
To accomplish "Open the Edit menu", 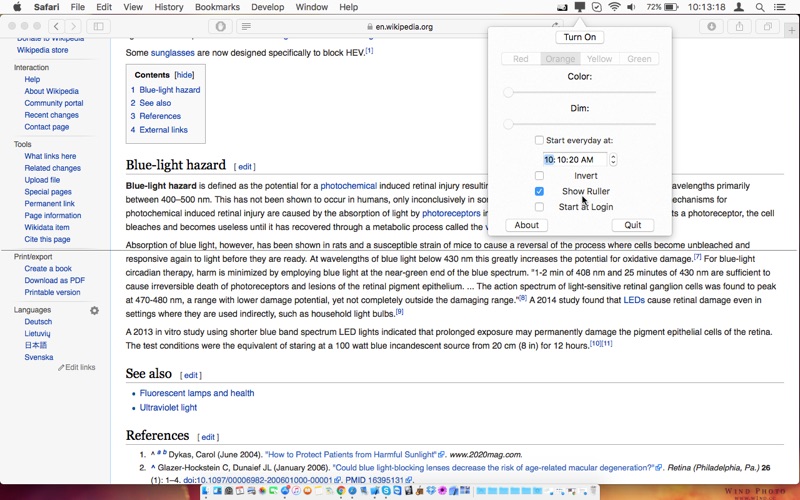I will [x=104, y=7].
